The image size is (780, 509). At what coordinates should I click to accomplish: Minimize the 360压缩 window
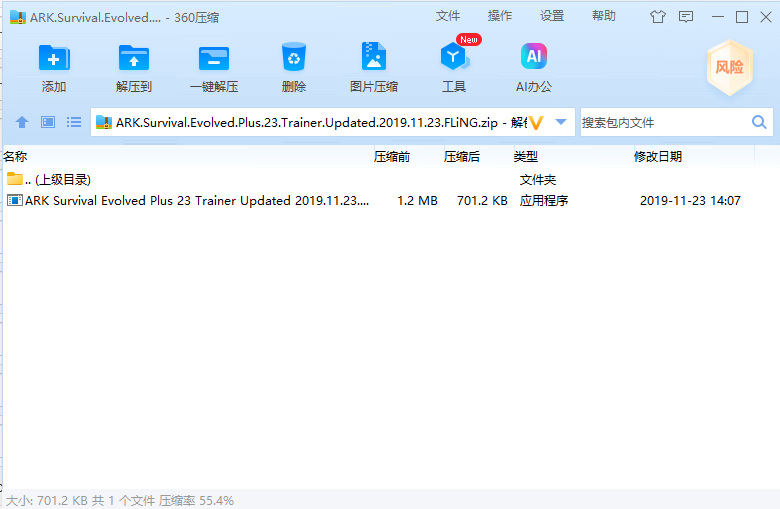click(718, 17)
